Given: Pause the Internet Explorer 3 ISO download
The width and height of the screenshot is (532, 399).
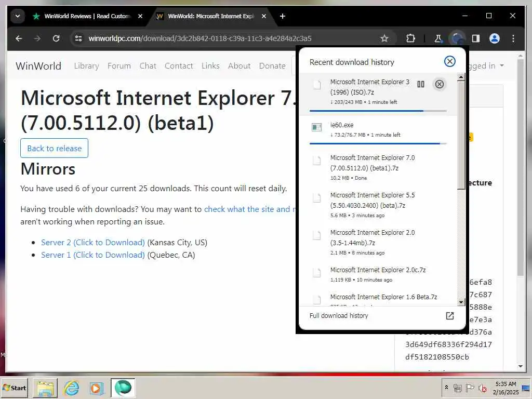Looking at the screenshot, I should (x=421, y=84).
